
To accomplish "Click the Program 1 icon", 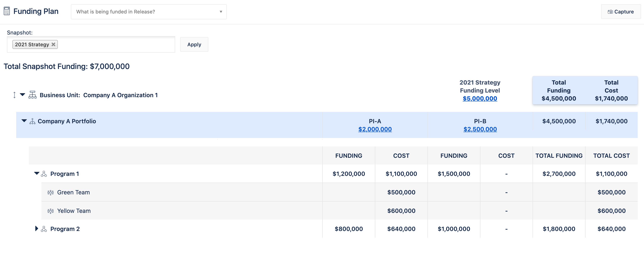I will pyautogui.click(x=44, y=174).
